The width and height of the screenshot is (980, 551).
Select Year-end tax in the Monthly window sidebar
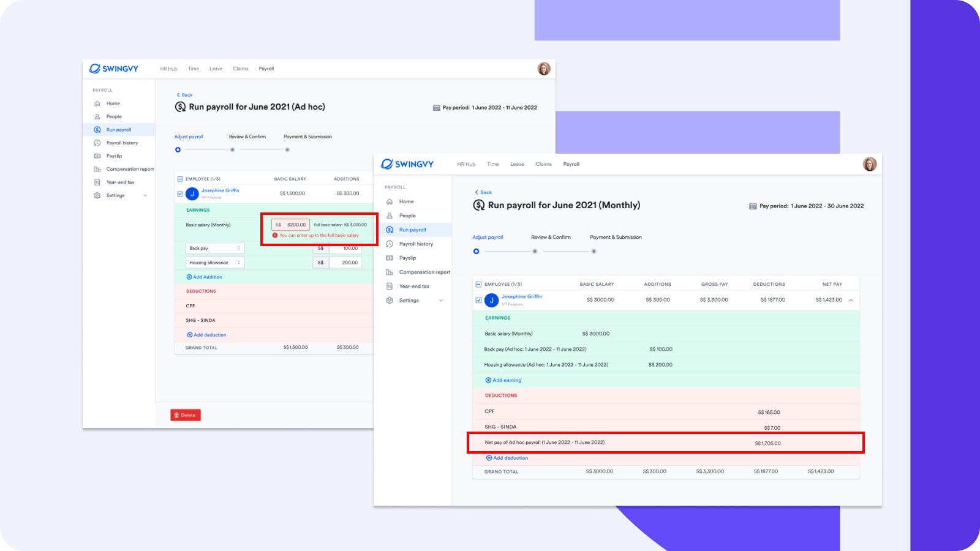click(x=414, y=286)
